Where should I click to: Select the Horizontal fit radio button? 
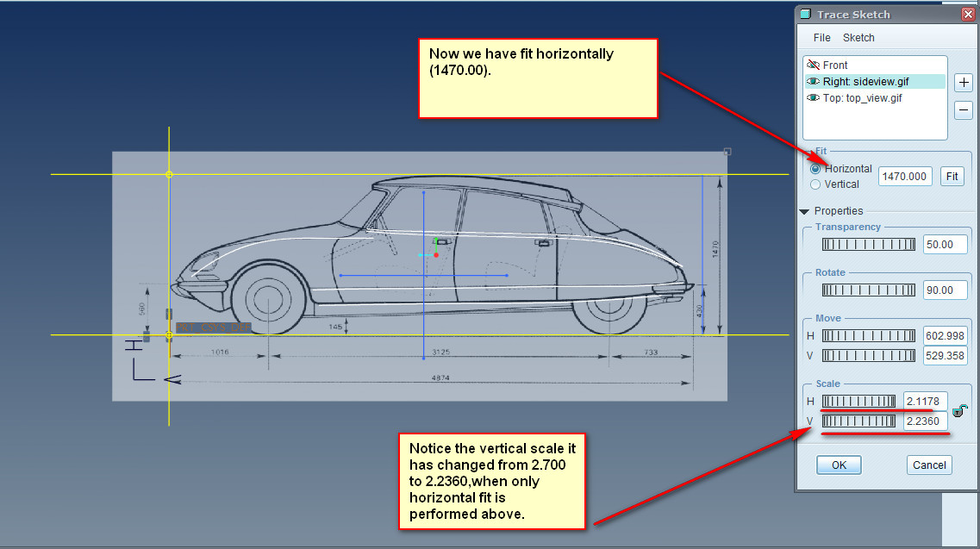[x=815, y=169]
